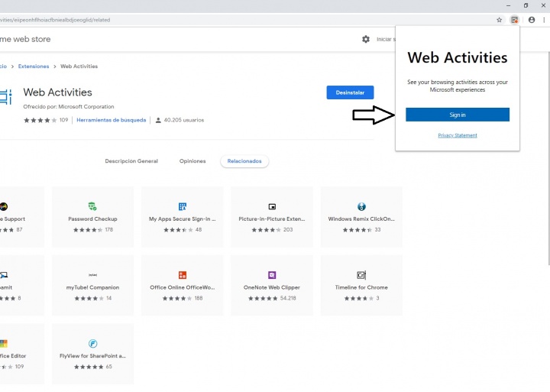Open the Windows Remix ClickOn... card title
Viewport: 550px width, 392px height.
tap(361, 219)
